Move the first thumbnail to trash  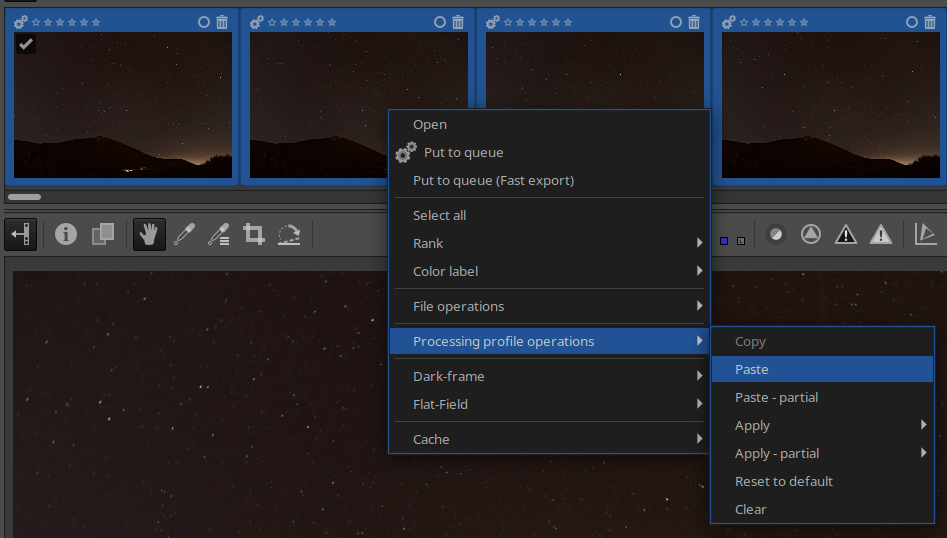(x=222, y=22)
